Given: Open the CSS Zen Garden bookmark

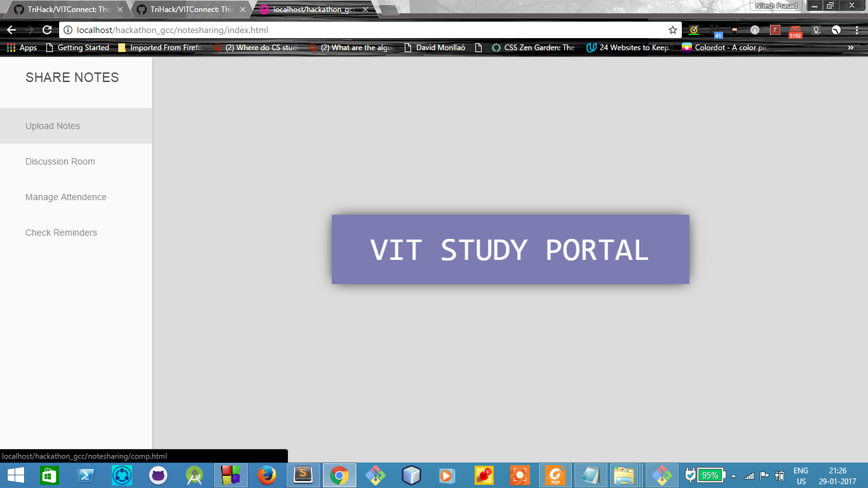Looking at the screenshot, I should point(533,48).
